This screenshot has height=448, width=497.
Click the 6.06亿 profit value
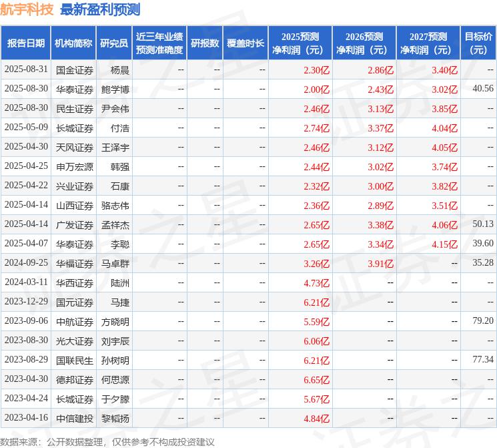click(x=316, y=341)
